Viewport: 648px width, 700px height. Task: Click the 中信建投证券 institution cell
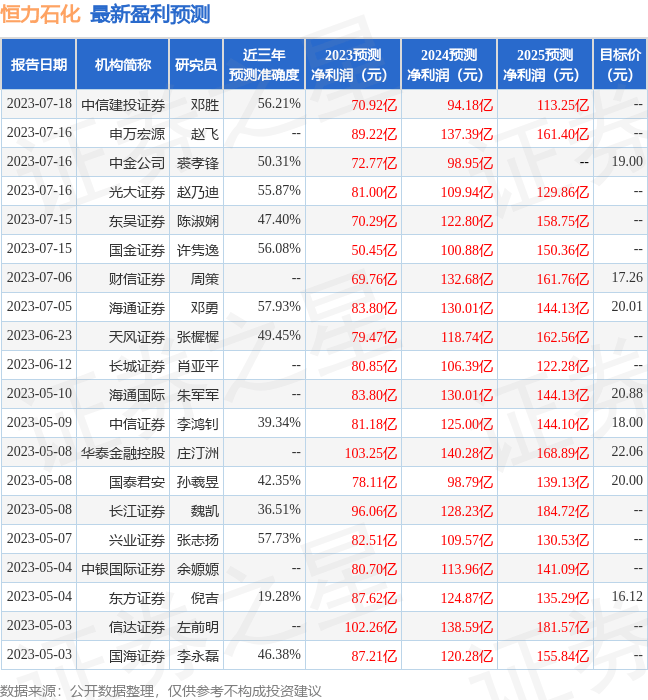[x=123, y=105]
